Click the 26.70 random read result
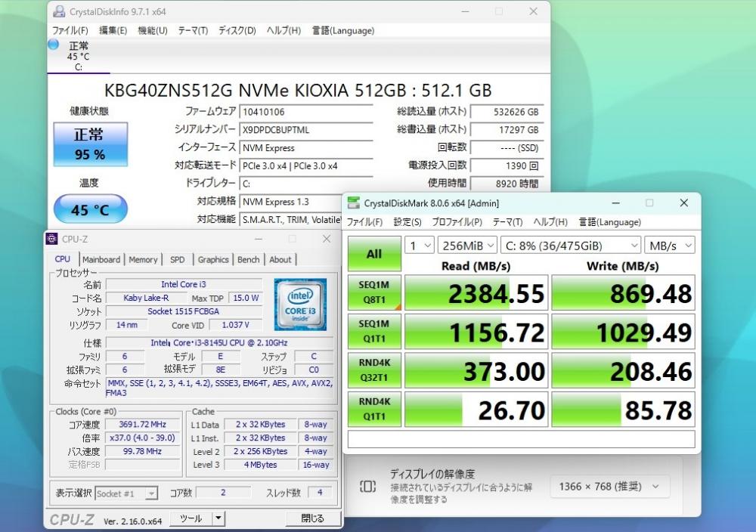Image resolution: width=756 pixels, height=532 pixels. pos(476,410)
